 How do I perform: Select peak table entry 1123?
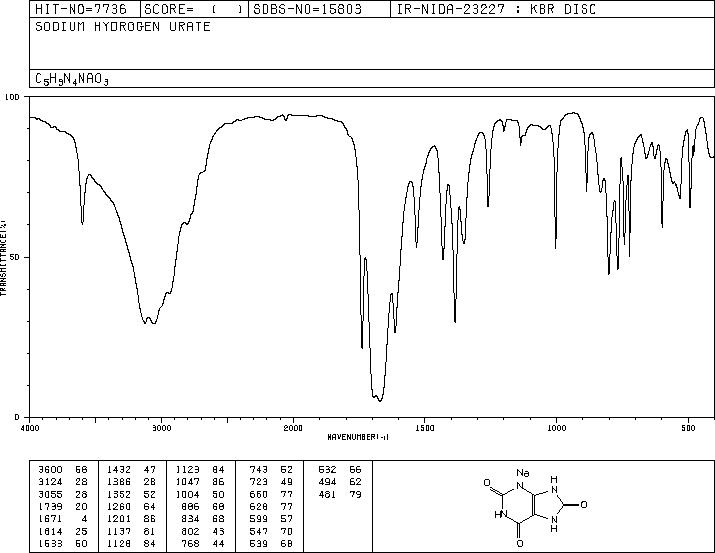click(187, 470)
